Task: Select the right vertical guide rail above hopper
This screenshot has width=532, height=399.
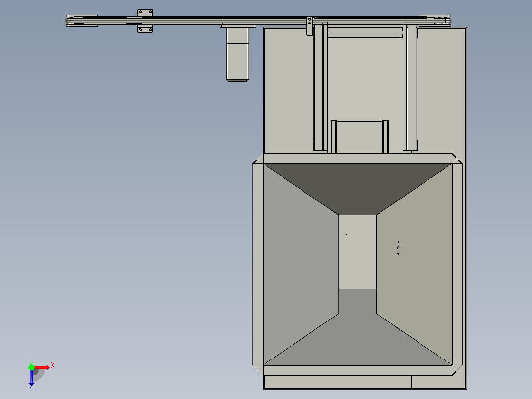Action: (x=411, y=87)
